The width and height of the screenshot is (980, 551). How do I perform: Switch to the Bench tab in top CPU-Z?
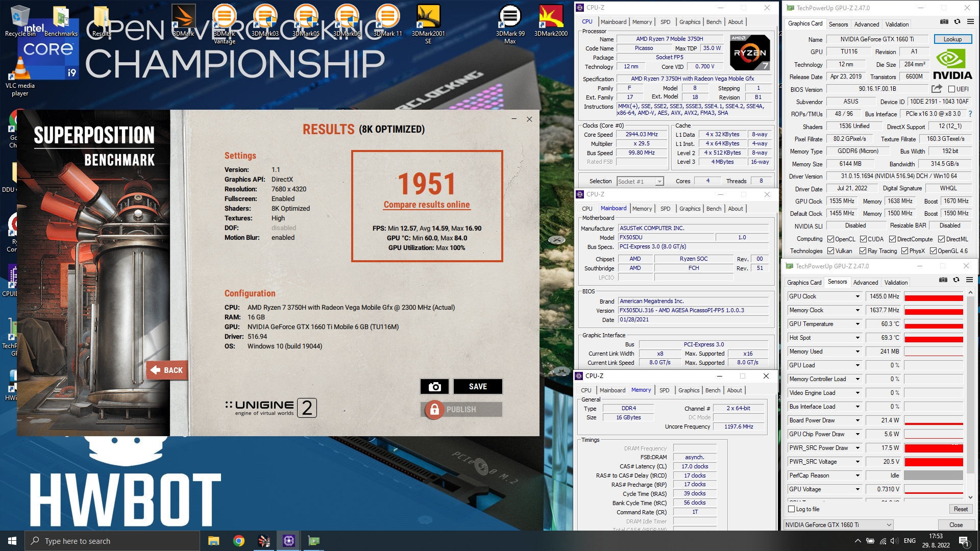click(714, 22)
